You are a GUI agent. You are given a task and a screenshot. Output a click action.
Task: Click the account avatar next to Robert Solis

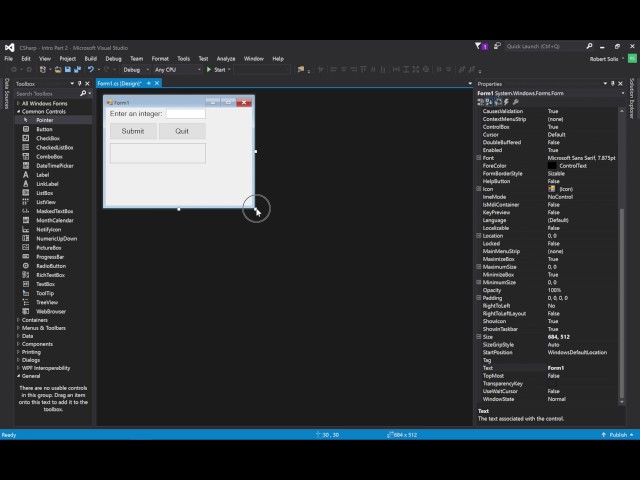click(x=632, y=59)
